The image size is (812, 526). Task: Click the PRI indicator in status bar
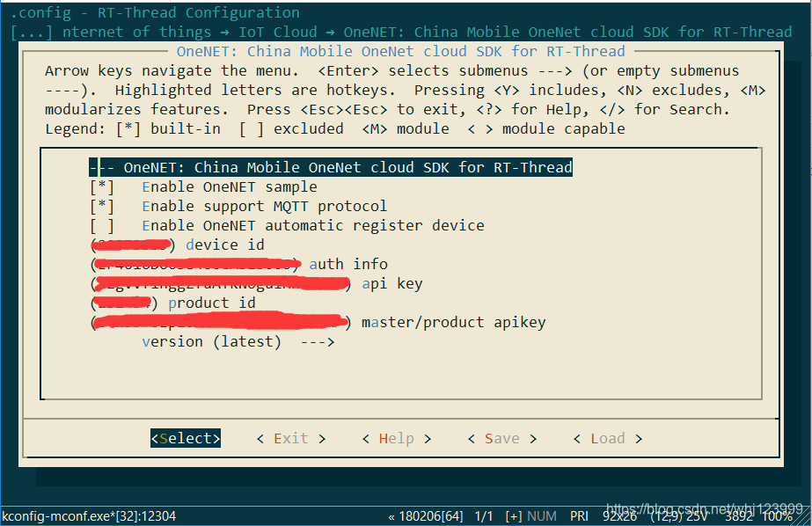point(579,516)
